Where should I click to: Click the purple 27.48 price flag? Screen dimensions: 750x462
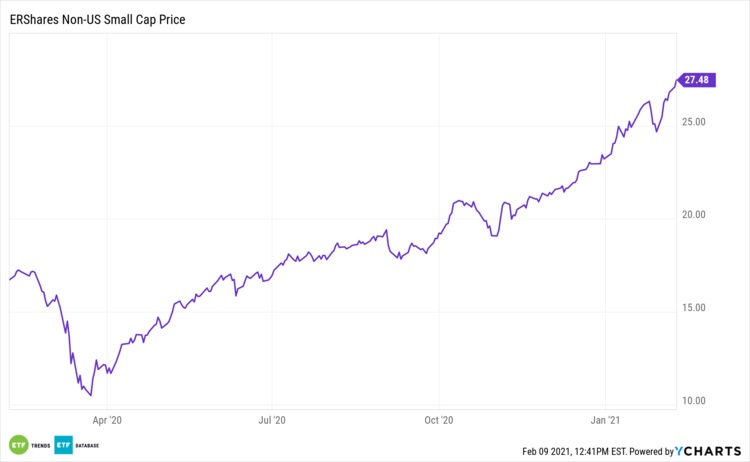point(697,79)
